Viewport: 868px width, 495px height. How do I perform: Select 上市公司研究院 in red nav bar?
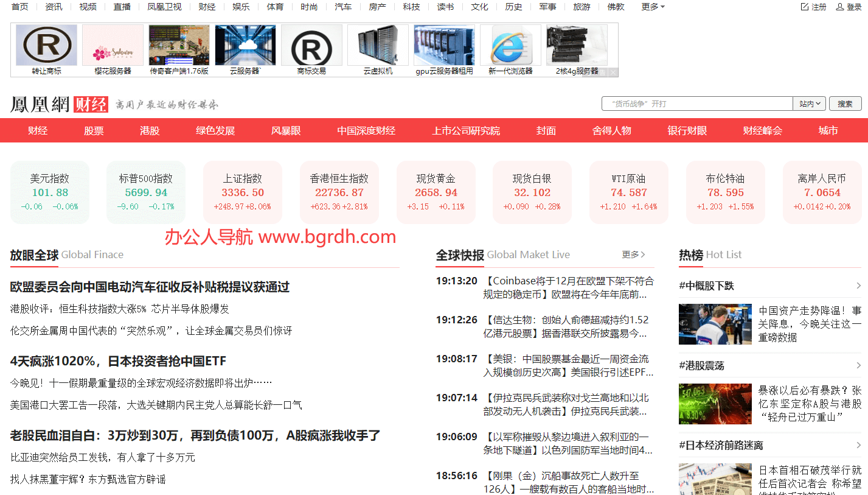[466, 130]
